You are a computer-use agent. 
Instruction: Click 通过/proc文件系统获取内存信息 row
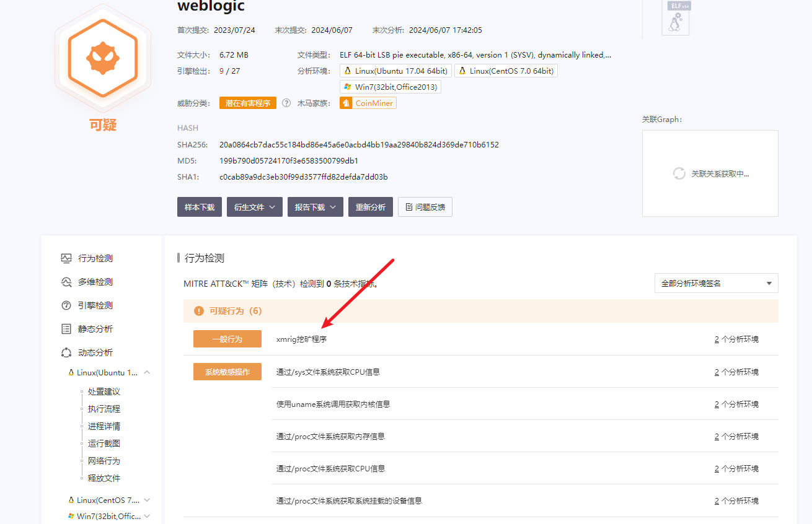pos(525,436)
